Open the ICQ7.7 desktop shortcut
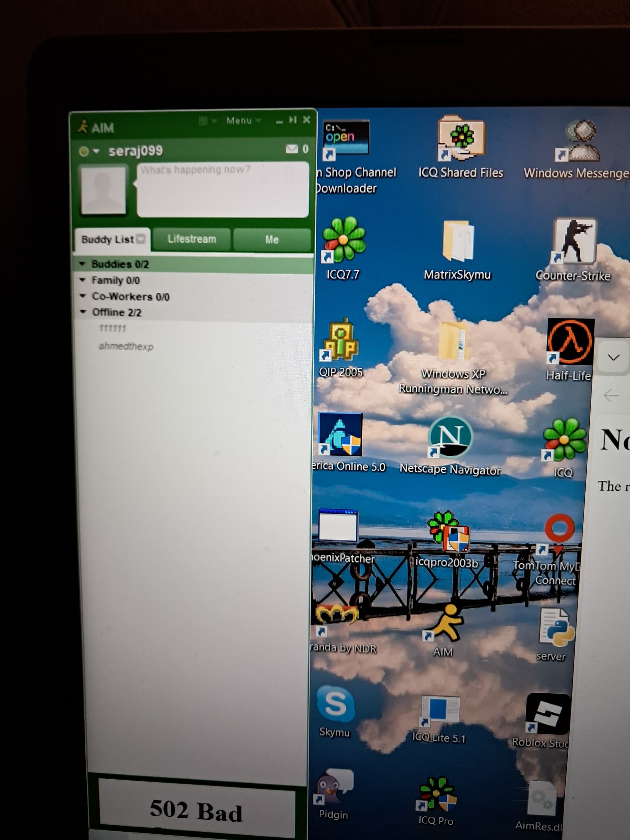This screenshot has width=630, height=840. (x=343, y=248)
